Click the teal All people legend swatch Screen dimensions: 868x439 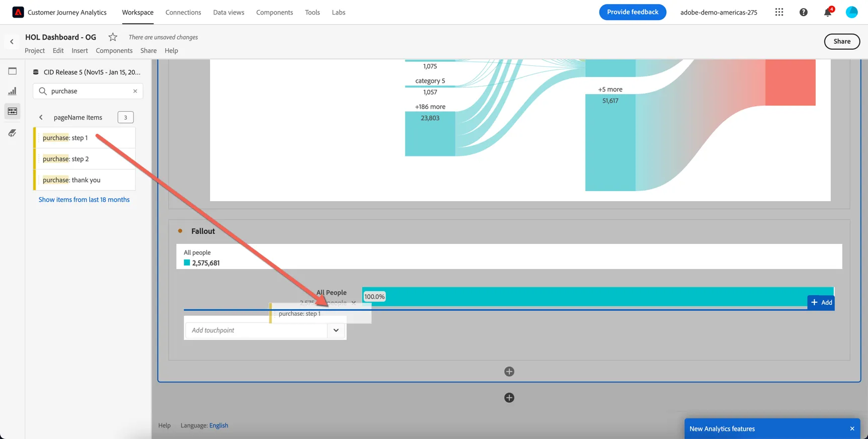tap(187, 263)
